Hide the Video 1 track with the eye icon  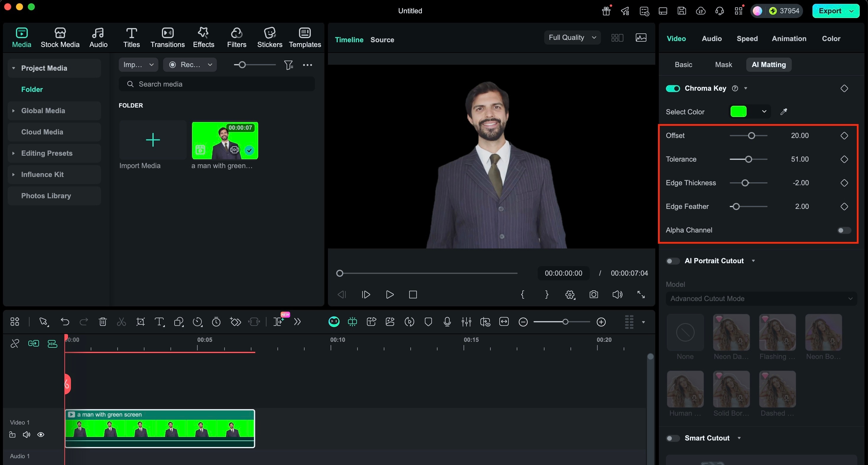(40, 434)
